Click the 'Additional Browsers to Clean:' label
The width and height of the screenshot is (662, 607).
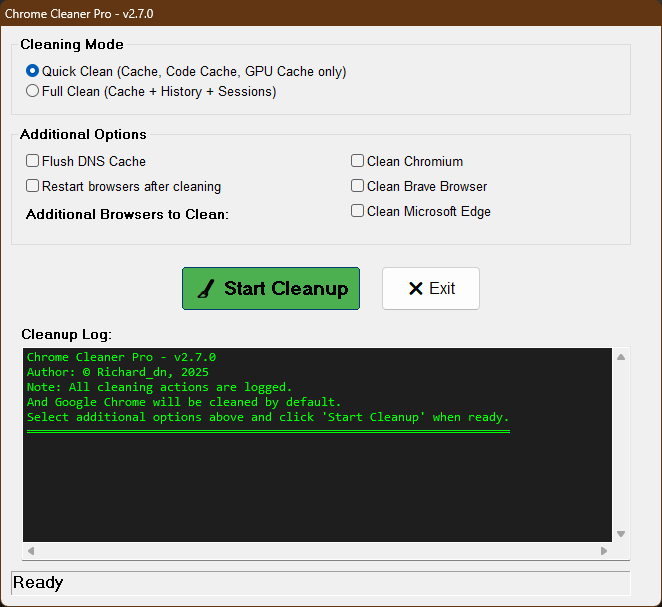(127, 214)
